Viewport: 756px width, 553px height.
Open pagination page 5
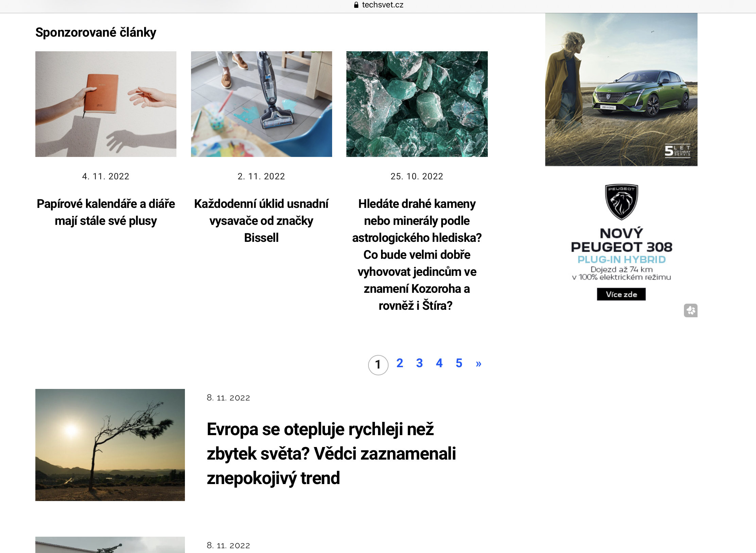click(459, 363)
